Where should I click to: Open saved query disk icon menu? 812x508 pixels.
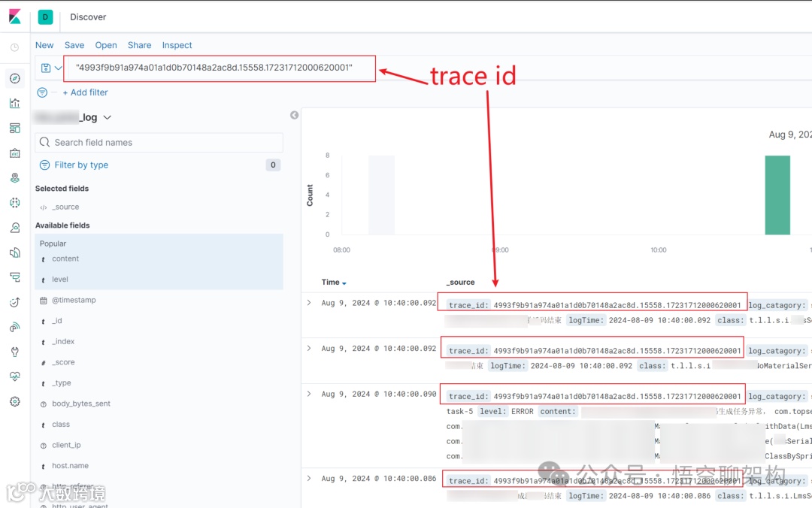pyautogui.click(x=51, y=68)
